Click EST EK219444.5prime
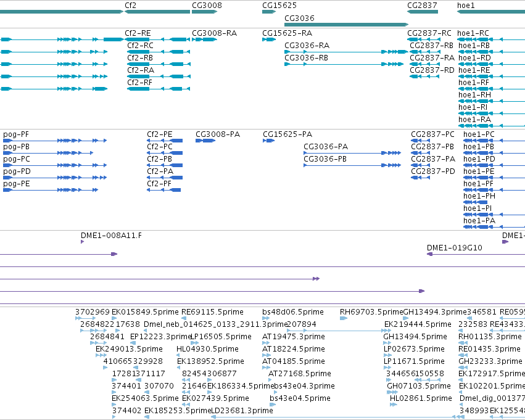 pyautogui.click(x=385, y=331)
